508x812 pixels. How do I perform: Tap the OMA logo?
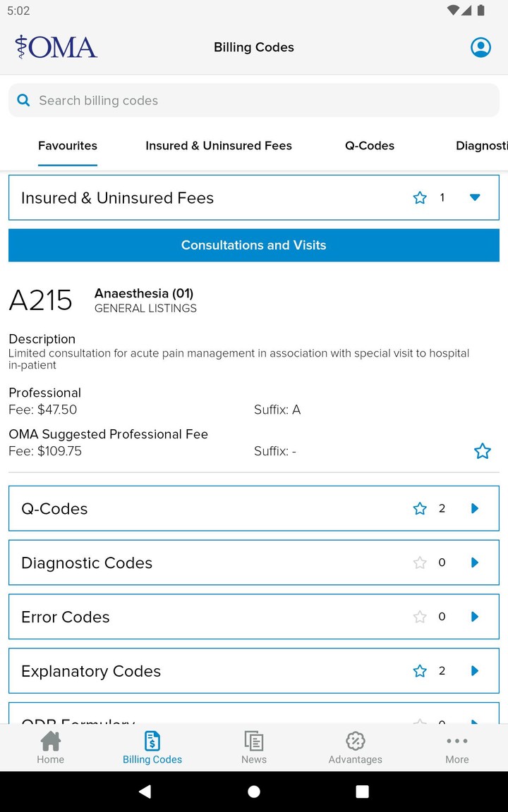pyautogui.click(x=56, y=47)
